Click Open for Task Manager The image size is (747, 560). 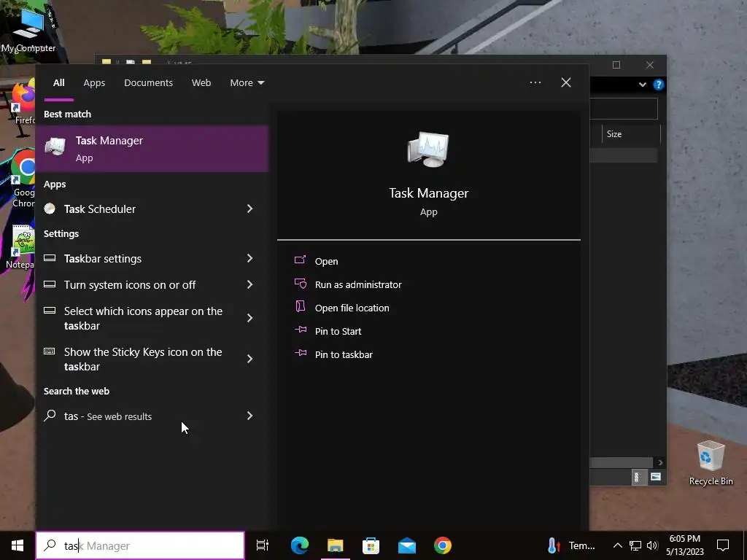(x=326, y=262)
